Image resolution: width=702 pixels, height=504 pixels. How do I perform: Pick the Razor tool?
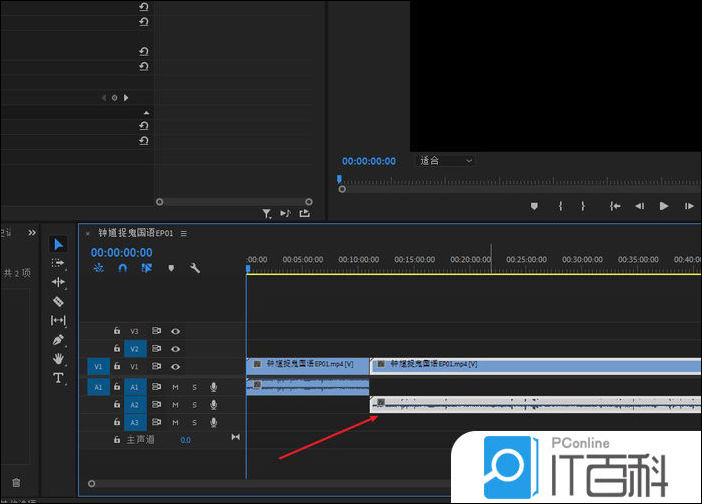click(x=58, y=301)
